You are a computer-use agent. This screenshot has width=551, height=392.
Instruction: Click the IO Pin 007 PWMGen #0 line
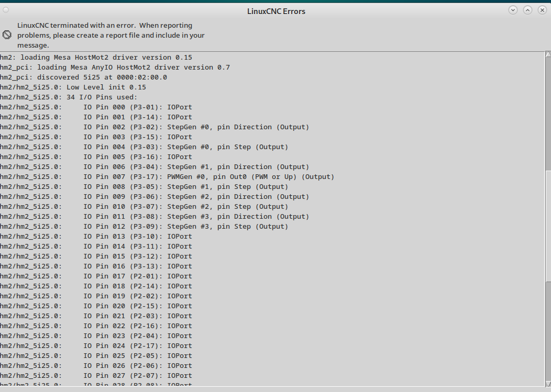click(x=167, y=177)
